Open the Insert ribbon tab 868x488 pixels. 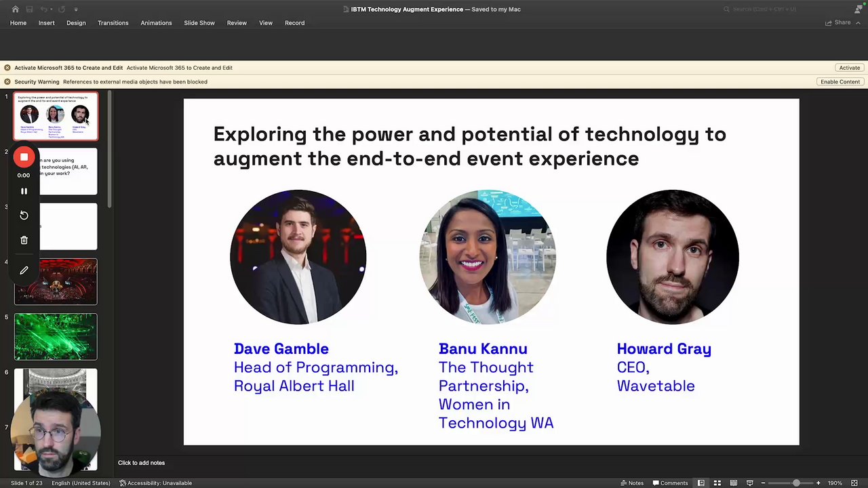coord(46,23)
